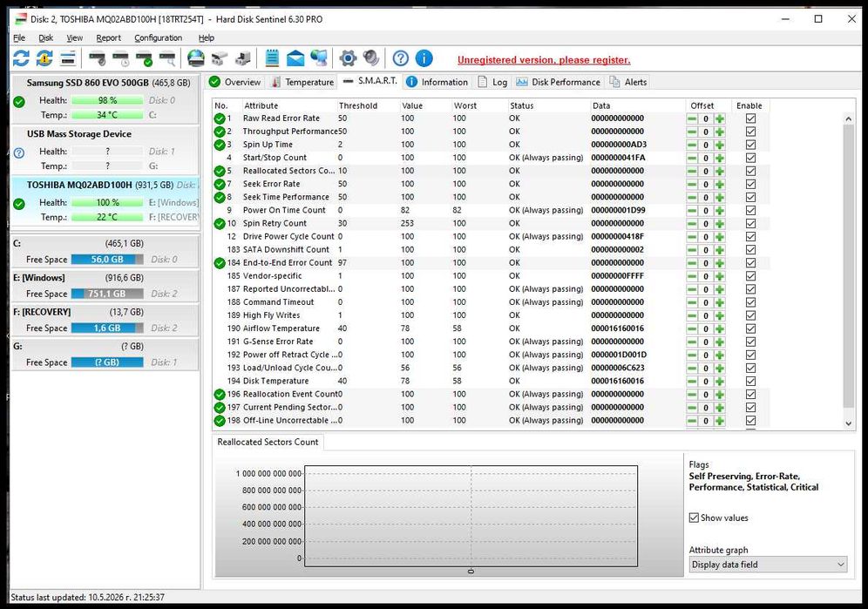Click green minus offset for Disk Temperature

click(x=692, y=382)
